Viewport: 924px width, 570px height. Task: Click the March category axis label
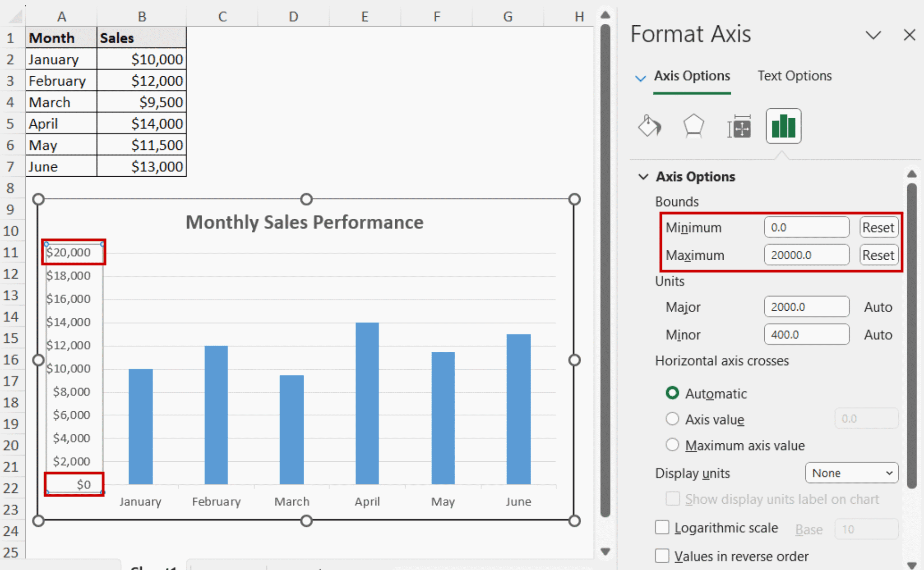click(292, 501)
